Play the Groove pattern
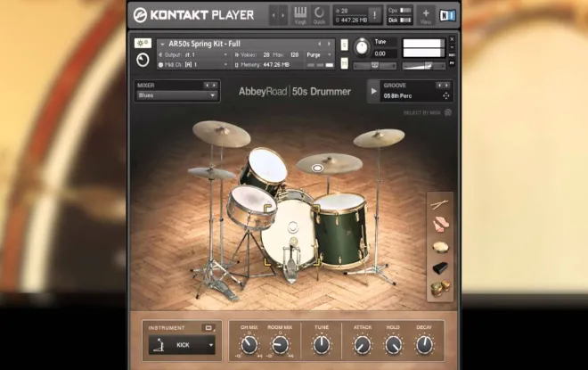This screenshot has height=370, width=588. 373,91
